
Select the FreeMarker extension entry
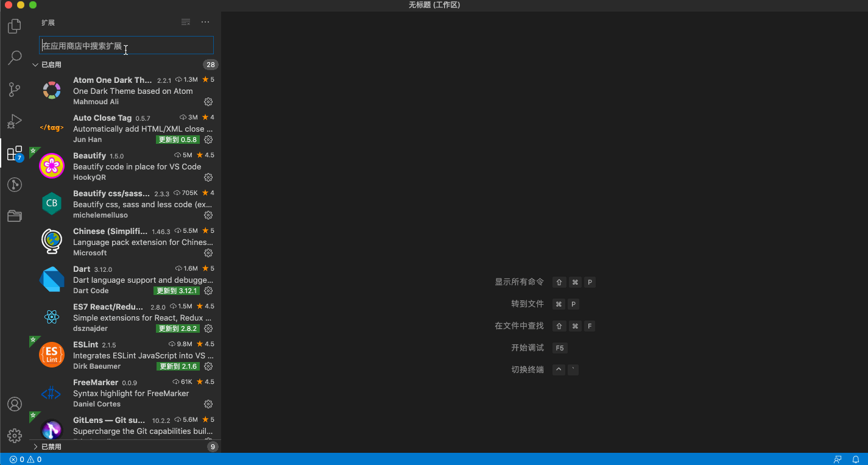(125, 393)
